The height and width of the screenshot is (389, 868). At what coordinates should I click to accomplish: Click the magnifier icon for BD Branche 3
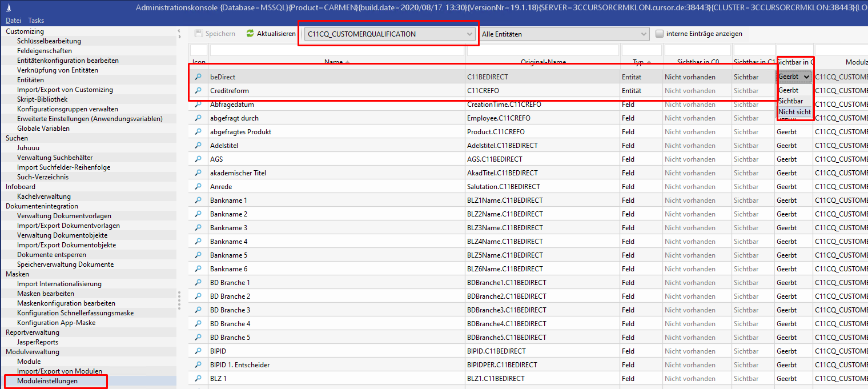pos(198,310)
